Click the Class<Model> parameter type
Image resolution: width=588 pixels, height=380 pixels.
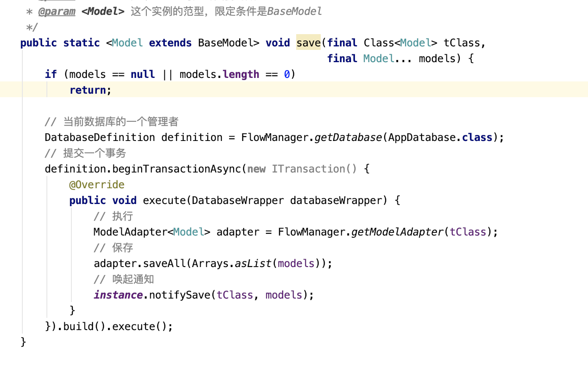tap(400, 43)
